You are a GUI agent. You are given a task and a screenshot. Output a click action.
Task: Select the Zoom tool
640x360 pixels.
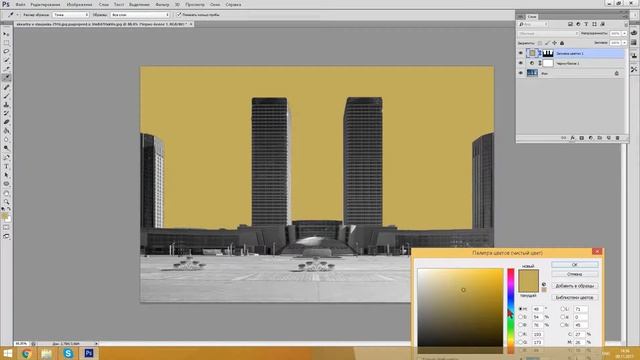click(x=6, y=202)
